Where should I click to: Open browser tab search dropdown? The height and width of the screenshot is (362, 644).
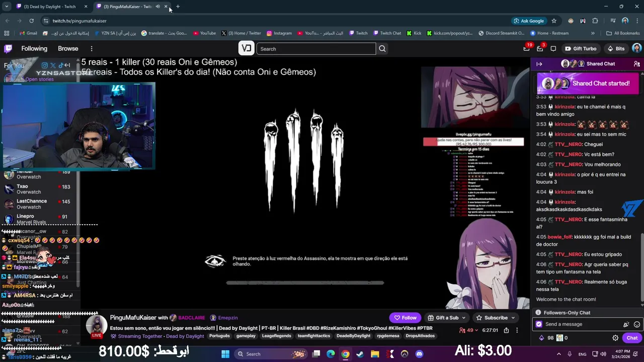tap(7, 7)
